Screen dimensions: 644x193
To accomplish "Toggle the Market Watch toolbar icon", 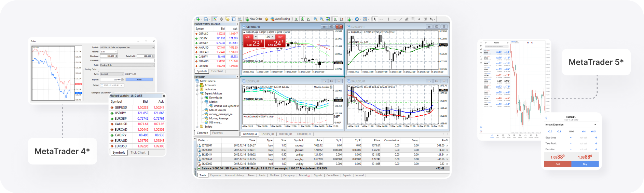I will click(x=215, y=19).
